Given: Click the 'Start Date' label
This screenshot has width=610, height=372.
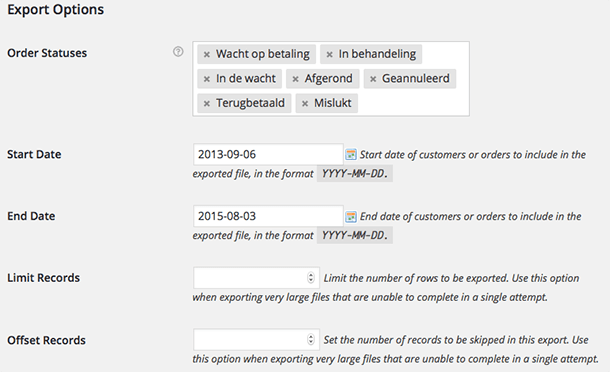Looking at the screenshot, I should 34,154.
